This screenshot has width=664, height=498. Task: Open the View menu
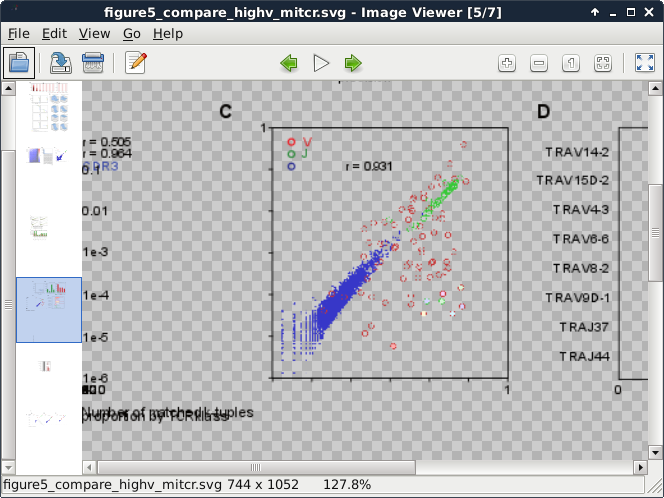[x=94, y=33]
